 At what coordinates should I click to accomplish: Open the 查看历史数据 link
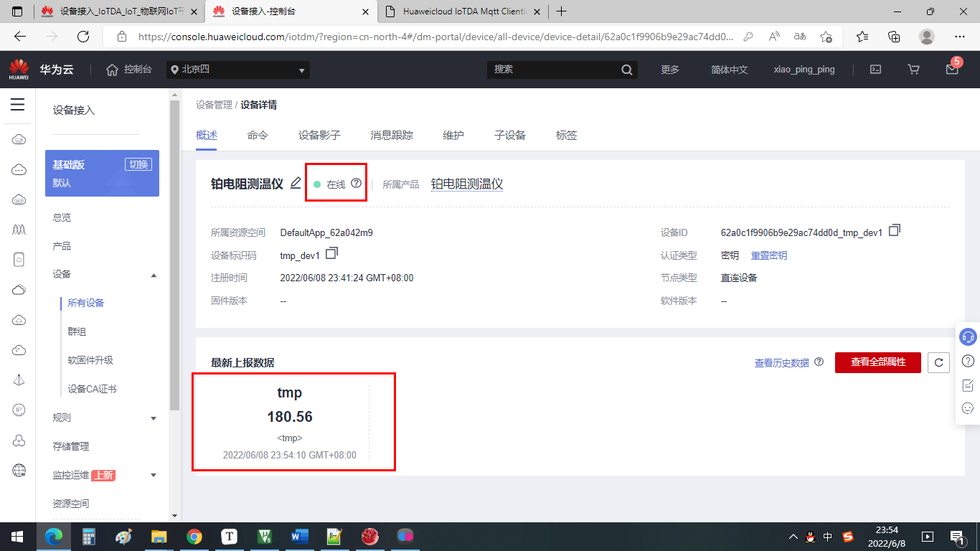pyautogui.click(x=782, y=362)
